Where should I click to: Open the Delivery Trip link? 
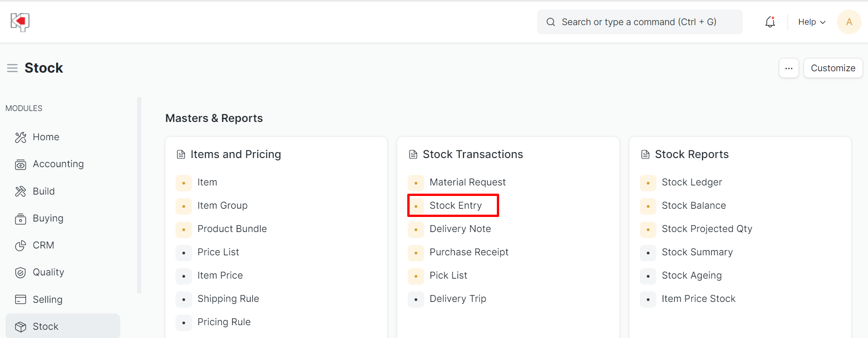coord(458,299)
